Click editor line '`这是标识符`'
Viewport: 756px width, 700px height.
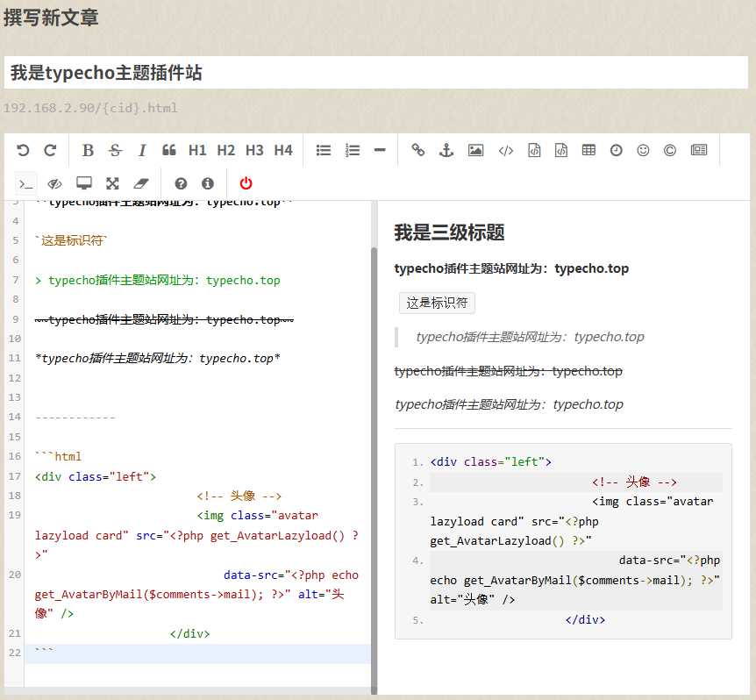pos(71,240)
